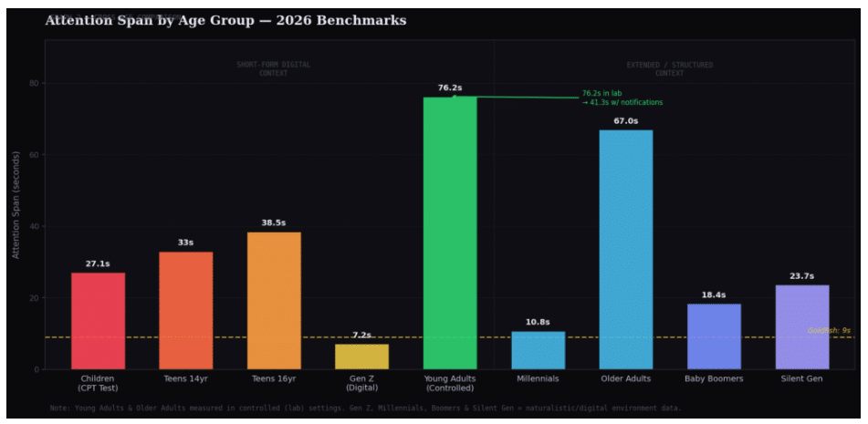Click the Teens 16yr bar

click(274, 300)
